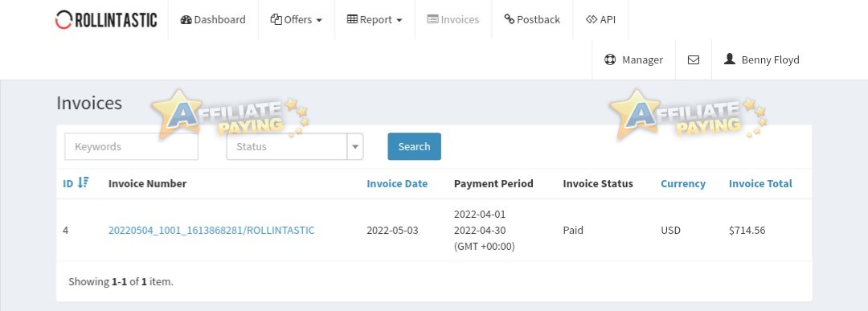Sort by the Currency column
The width and height of the screenshot is (868, 311).
(683, 184)
